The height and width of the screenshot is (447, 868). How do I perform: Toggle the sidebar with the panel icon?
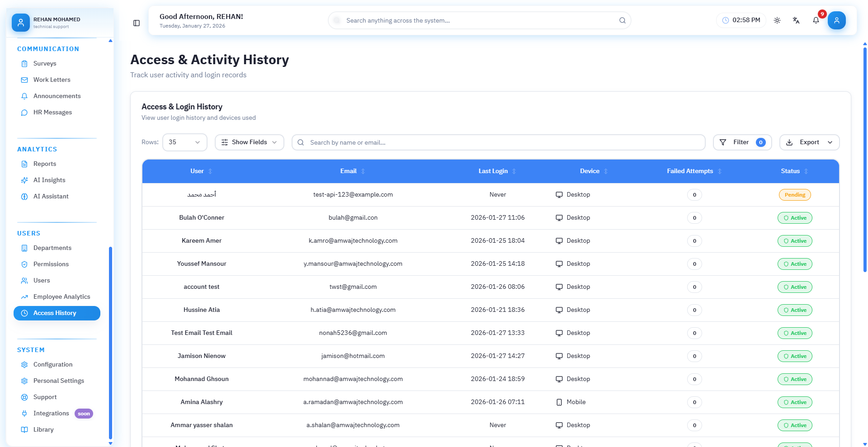(137, 23)
